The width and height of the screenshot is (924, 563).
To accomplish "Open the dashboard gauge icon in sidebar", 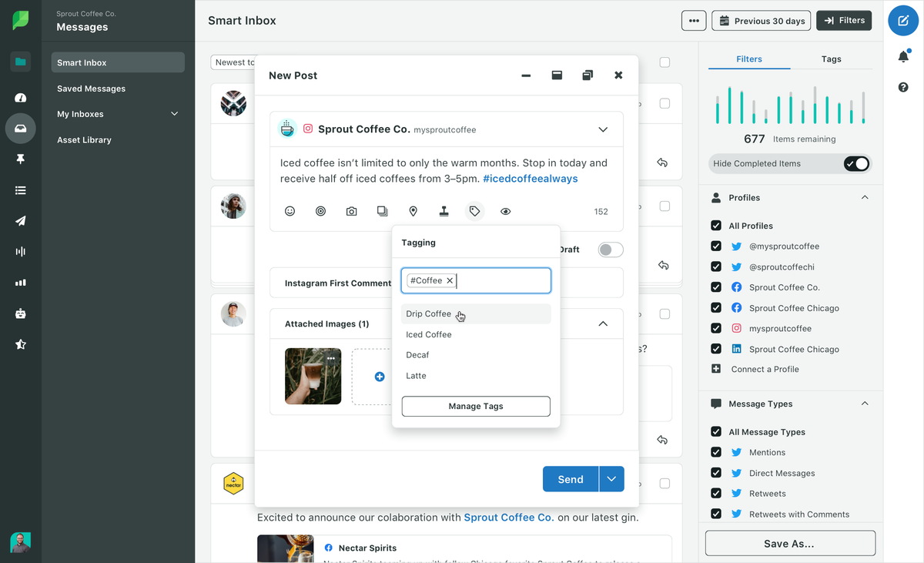I will click(21, 98).
